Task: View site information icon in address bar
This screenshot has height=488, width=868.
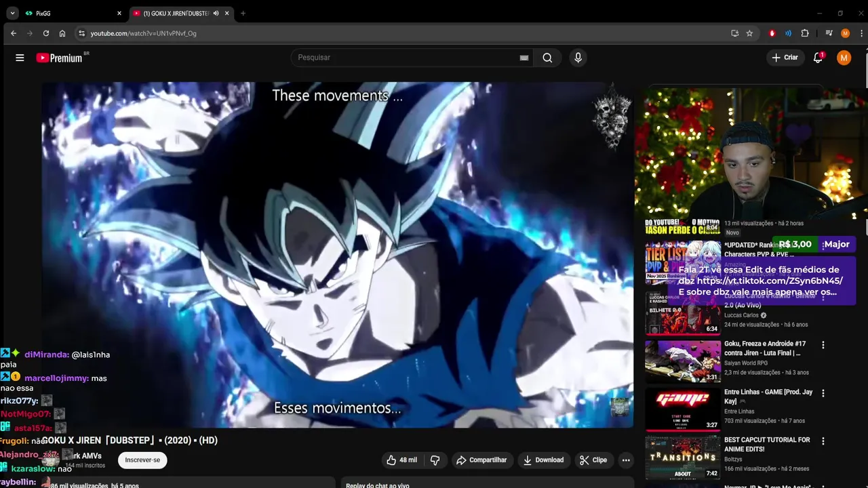Action: point(81,33)
